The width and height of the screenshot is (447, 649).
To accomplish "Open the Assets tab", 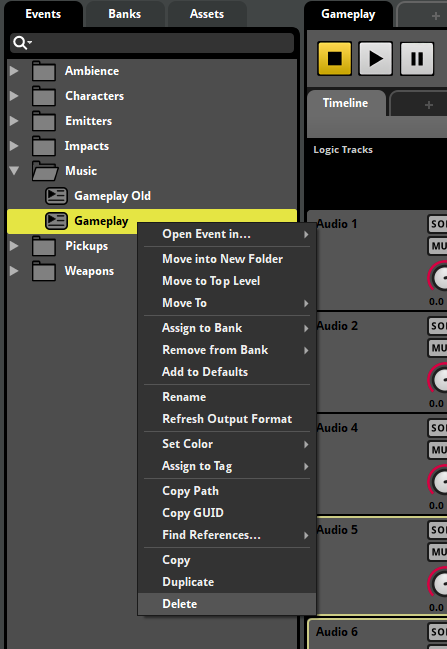I will 207,14.
